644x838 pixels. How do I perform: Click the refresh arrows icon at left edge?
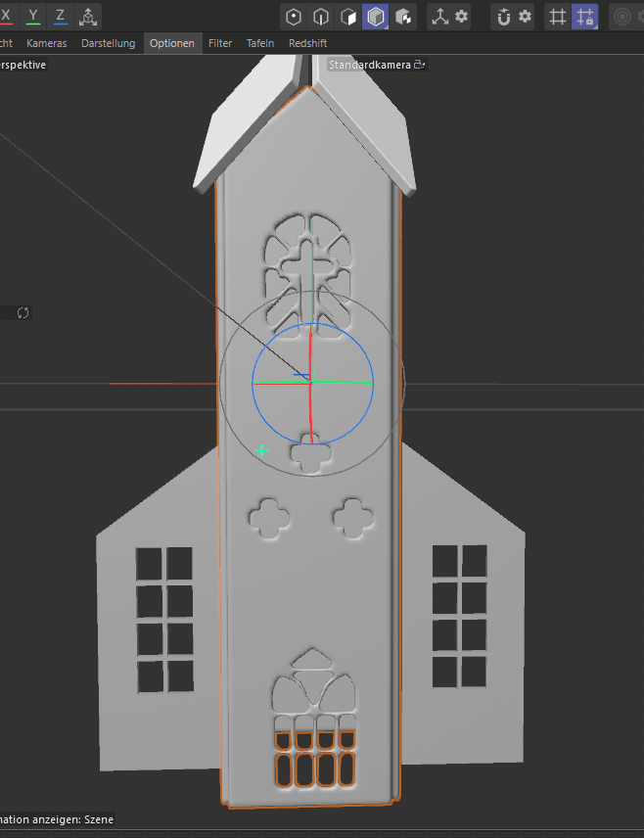tap(23, 312)
